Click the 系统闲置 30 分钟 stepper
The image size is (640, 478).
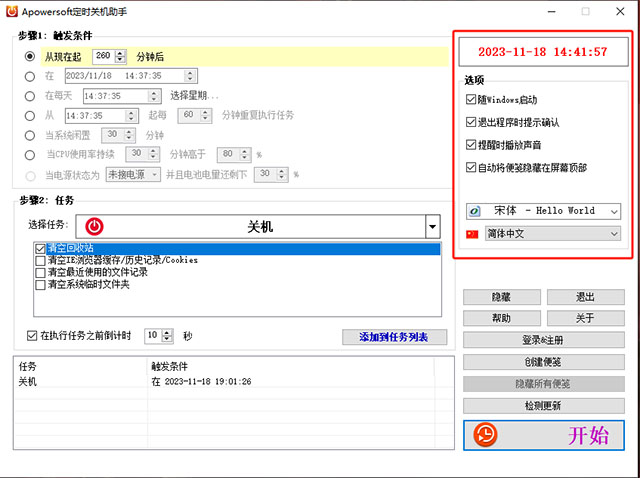[129, 135]
